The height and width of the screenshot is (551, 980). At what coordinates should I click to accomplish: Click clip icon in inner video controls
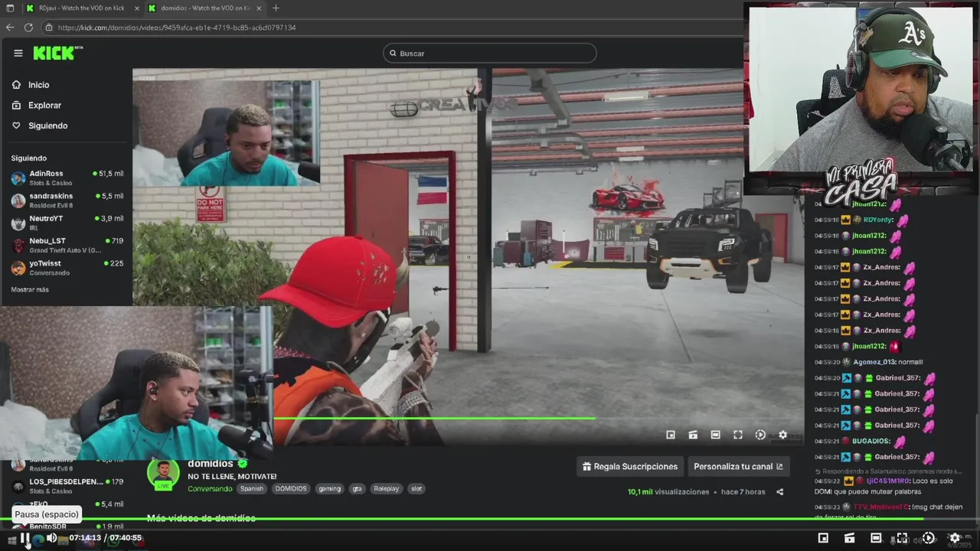click(693, 435)
